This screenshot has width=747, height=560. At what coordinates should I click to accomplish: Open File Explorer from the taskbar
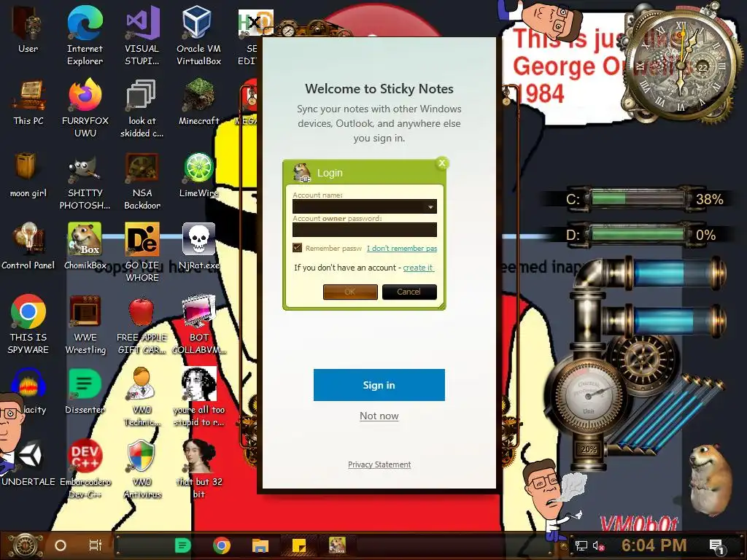pyautogui.click(x=260, y=545)
